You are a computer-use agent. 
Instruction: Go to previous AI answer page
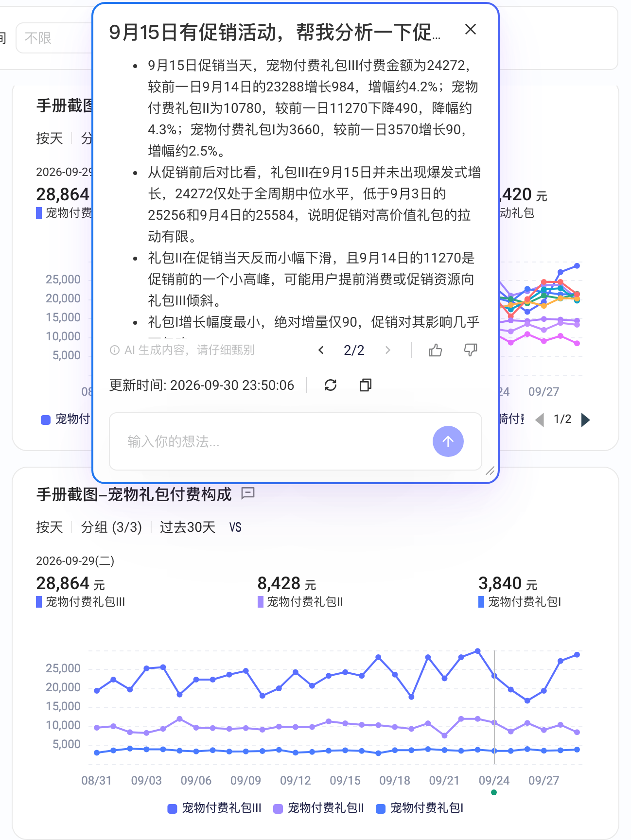click(x=321, y=350)
